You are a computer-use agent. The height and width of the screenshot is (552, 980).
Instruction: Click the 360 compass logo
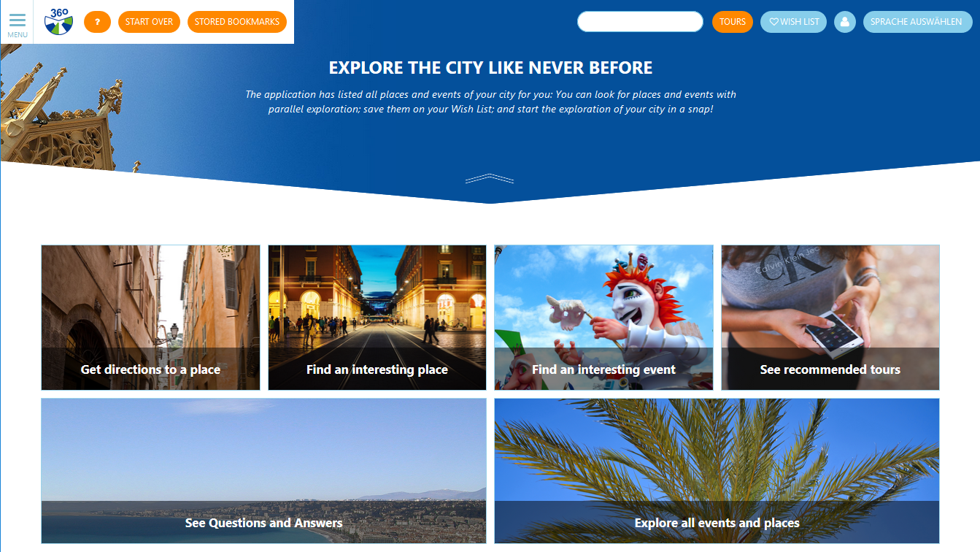58,22
